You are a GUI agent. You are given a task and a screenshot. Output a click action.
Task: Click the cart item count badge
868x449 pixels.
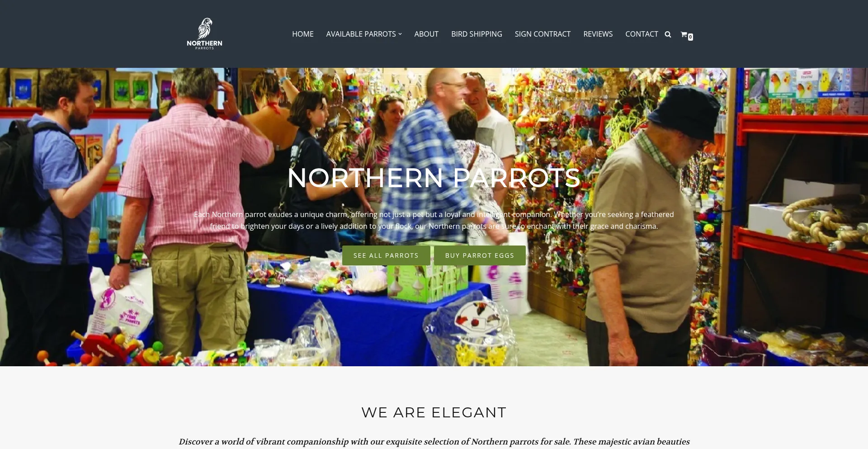(690, 37)
